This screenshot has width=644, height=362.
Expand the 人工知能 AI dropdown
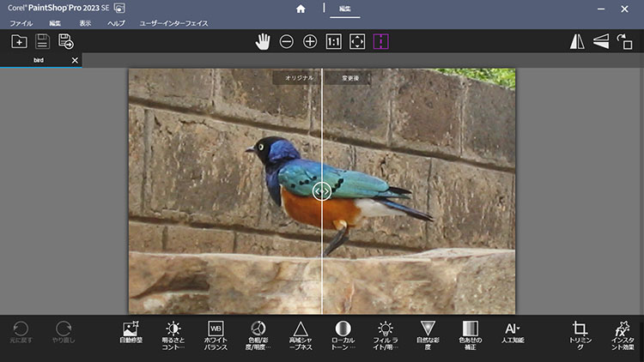click(512, 333)
